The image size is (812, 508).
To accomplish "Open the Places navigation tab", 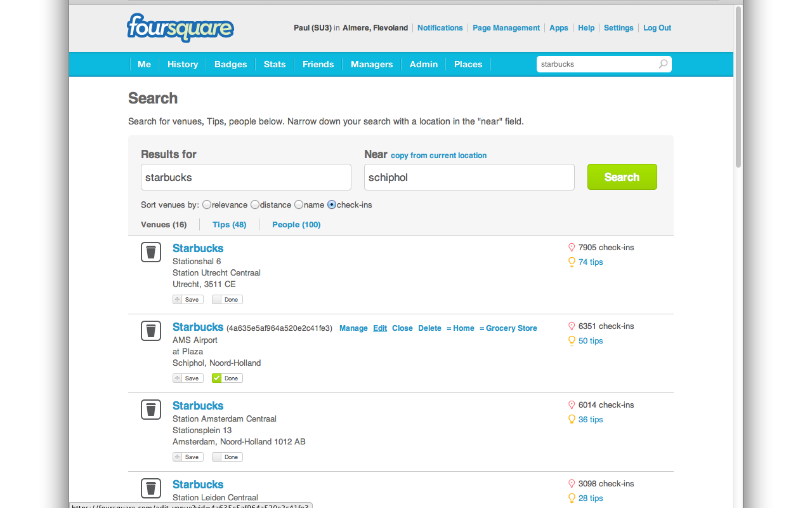I will [468, 64].
